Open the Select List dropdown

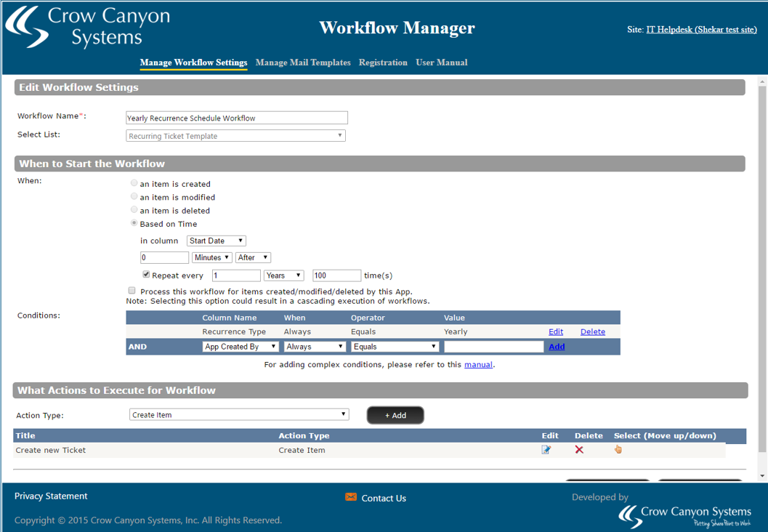click(235, 136)
